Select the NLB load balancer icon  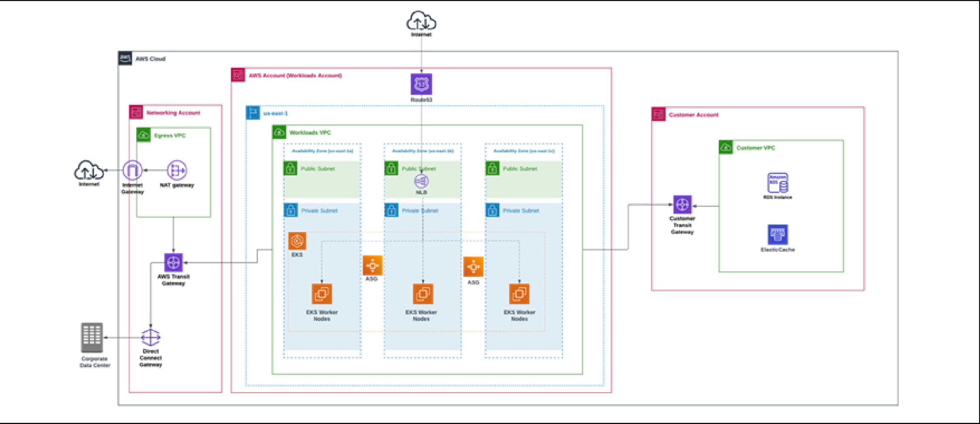tap(421, 181)
